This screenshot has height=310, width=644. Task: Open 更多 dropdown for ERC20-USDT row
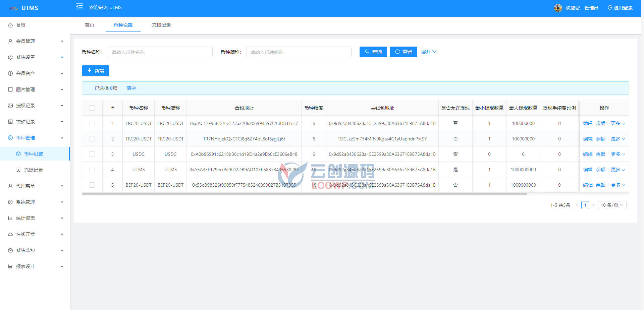618,123
